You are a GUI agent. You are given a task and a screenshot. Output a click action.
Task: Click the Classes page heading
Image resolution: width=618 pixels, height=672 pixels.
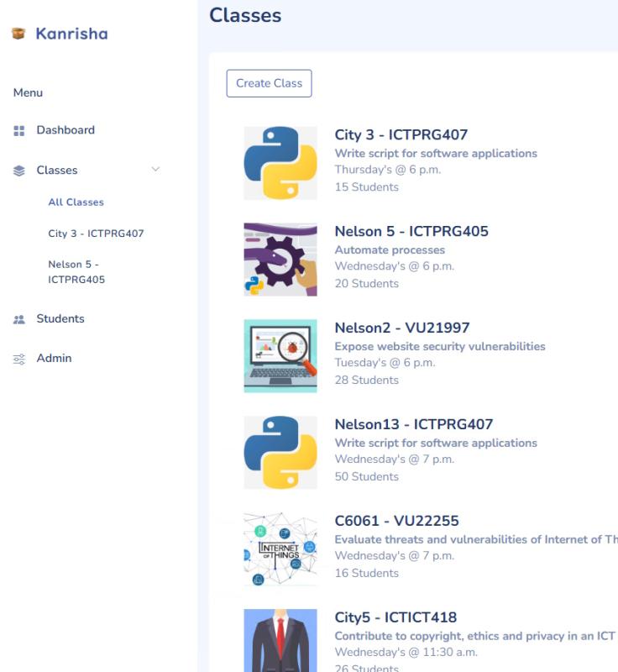click(245, 15)
